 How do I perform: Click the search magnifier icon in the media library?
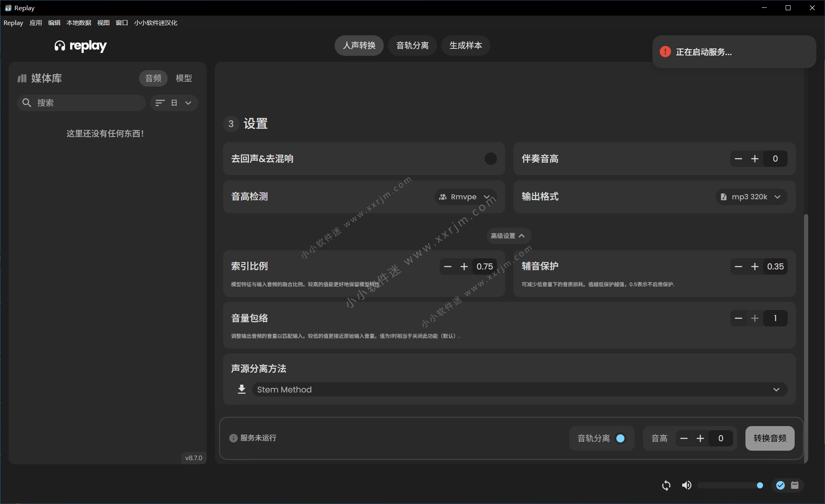coord(27,103)
